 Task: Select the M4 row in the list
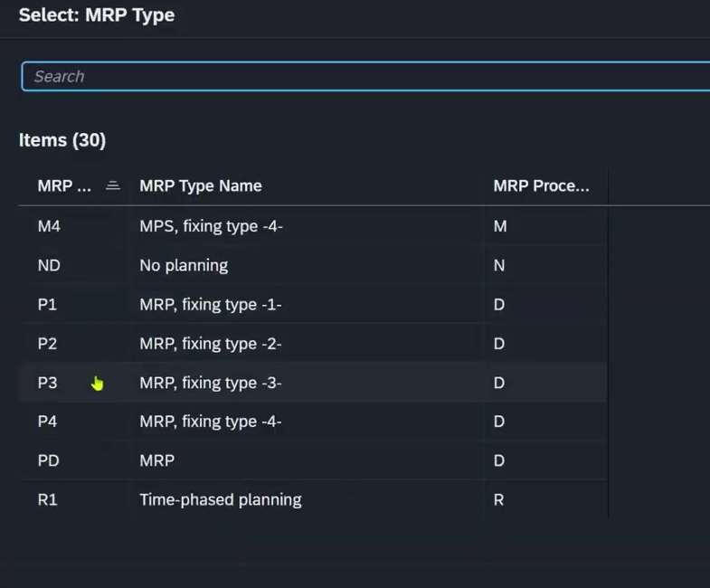coord(313,226)
